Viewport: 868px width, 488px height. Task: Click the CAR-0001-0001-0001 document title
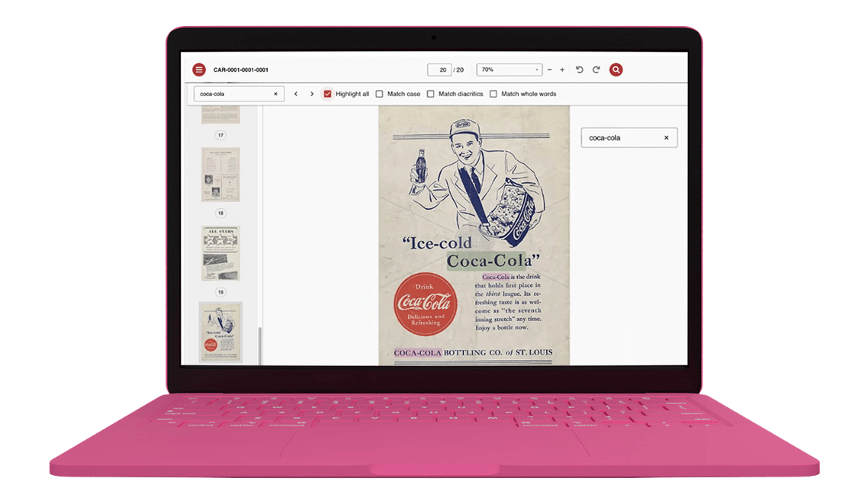pos(241,69)
